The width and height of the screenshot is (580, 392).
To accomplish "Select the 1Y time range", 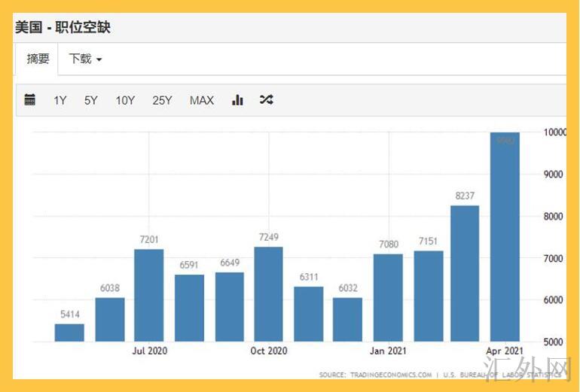I will 60,100.
